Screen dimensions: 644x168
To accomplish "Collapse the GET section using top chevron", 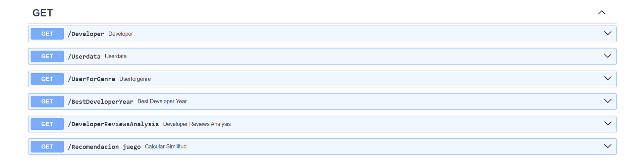I will click(x=602, y=12).
